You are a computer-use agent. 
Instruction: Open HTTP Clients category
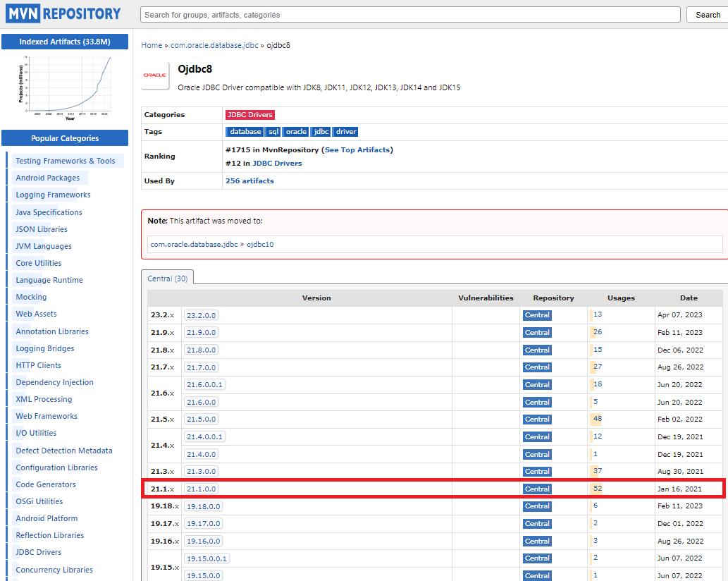click(39, 365)
